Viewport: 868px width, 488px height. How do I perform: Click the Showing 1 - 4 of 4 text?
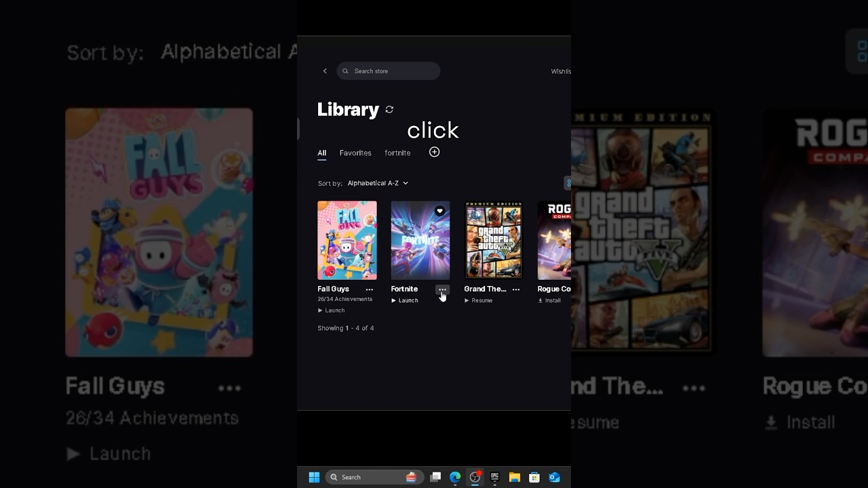point(346,328)
